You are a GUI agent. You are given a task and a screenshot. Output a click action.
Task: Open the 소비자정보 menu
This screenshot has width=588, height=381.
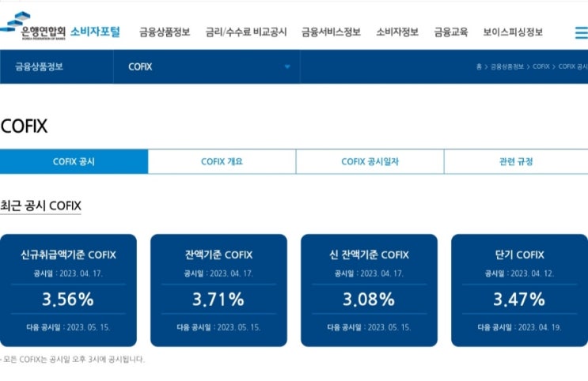coord(397,32)
